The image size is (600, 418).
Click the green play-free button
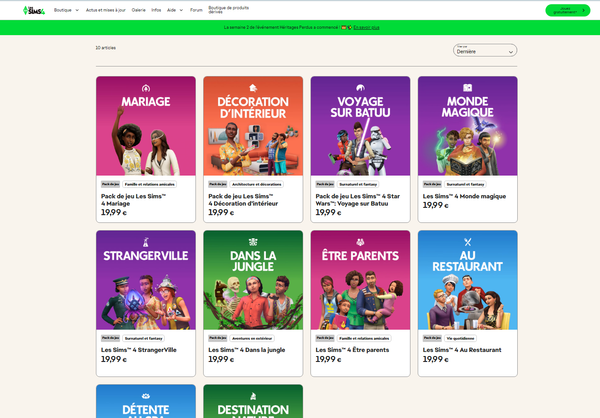point(567,10)
